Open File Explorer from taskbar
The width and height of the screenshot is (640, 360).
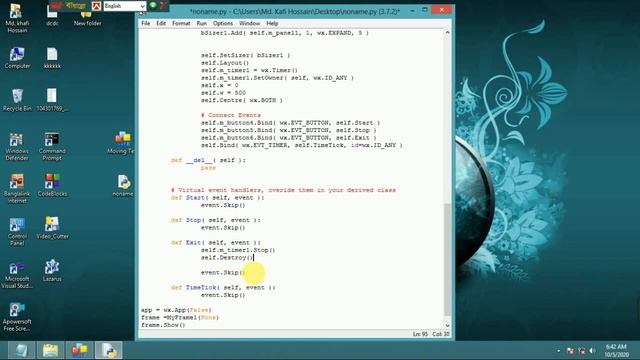(x=51, y=350)
